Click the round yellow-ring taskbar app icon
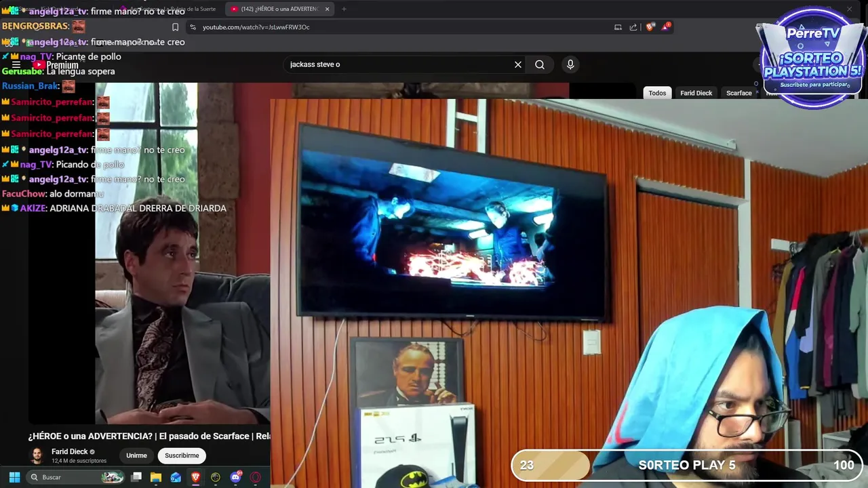The image size is (868, 488). (216, 477)
